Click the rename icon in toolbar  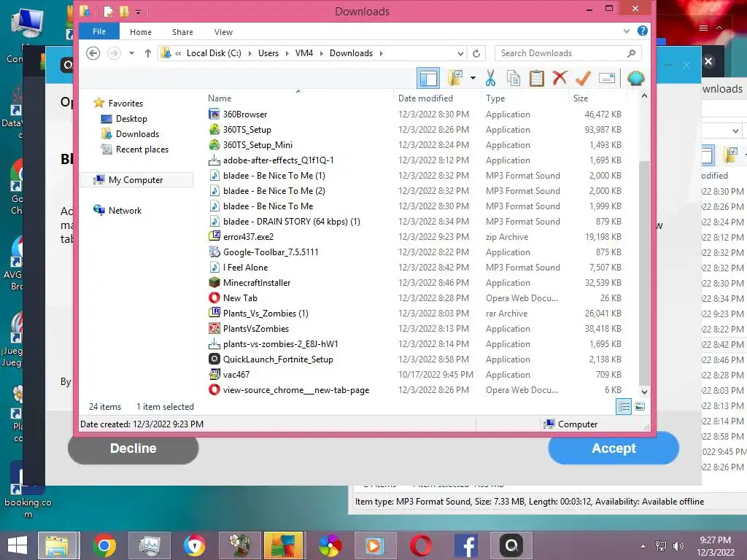click(x=606, y=78)
